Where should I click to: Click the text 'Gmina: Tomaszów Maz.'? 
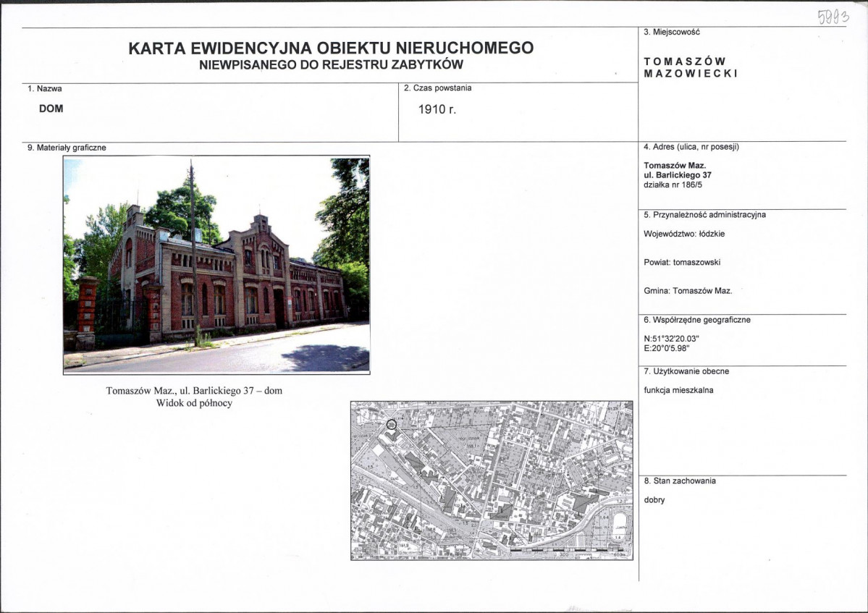(688, 291)
